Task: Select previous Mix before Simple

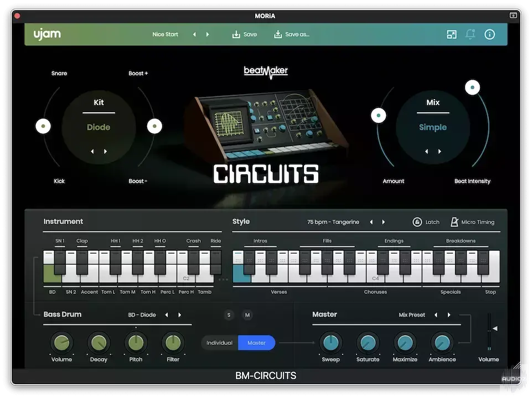Action: click(426, 151)
